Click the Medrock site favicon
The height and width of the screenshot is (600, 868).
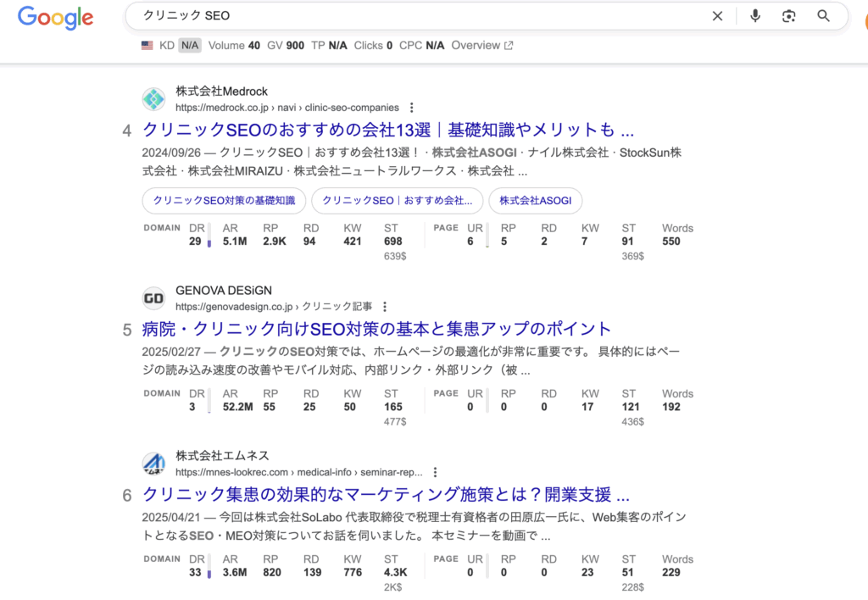153,99
